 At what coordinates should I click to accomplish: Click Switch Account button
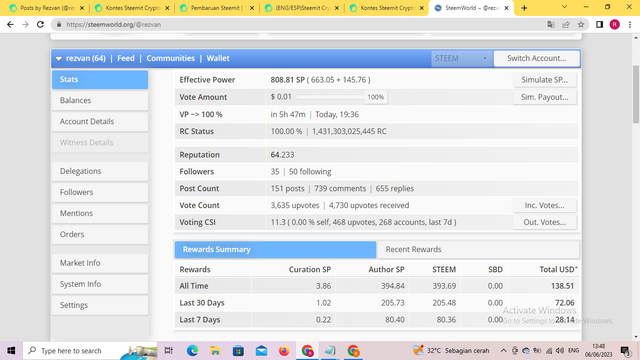pyautogui.click(x=536, y=58)
